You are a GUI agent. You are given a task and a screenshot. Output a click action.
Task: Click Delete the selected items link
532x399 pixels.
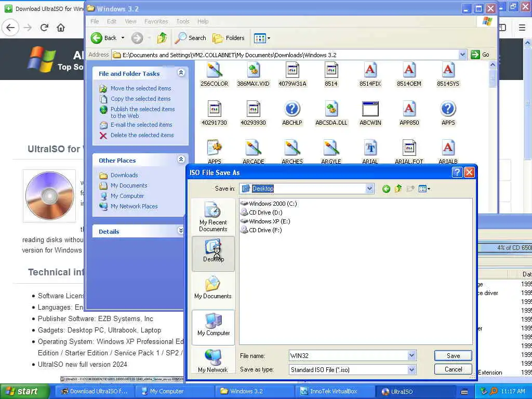tap(142, 135)
